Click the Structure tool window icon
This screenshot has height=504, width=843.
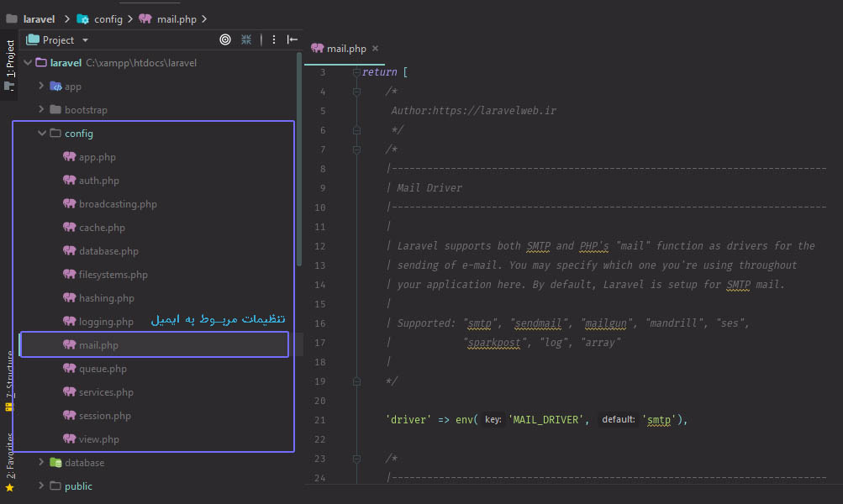(x=9, y=407)
